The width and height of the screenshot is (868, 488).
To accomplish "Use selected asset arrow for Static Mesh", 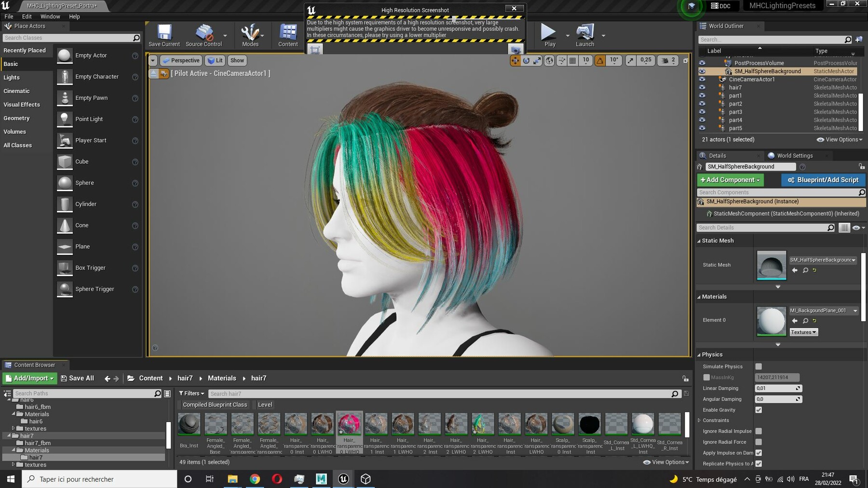I will click(795, 270).
